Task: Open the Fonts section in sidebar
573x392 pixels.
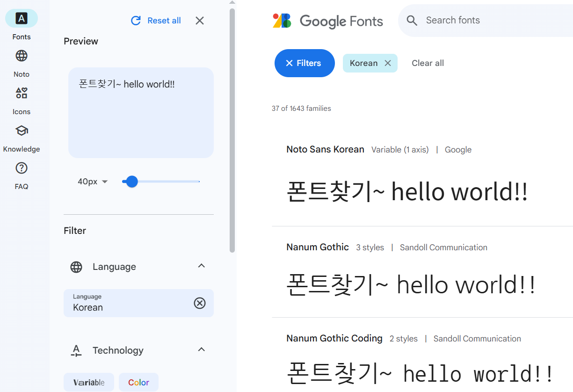Action: pos(22,25)
